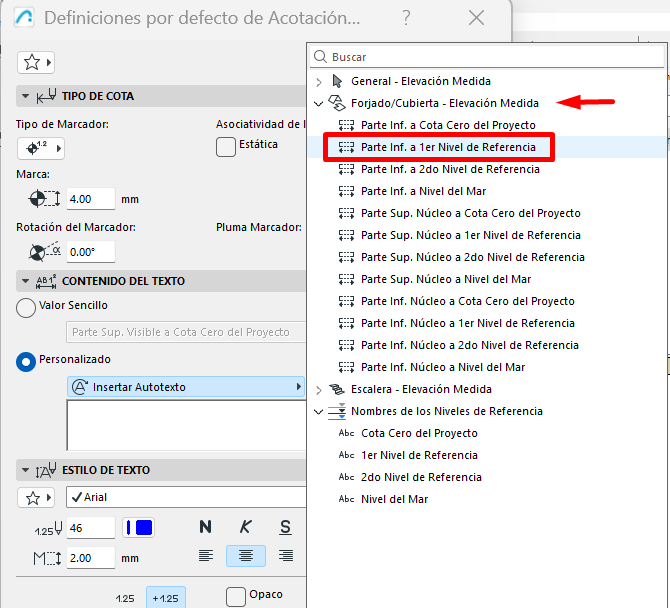Image resolution: width=670 pixels, height=608 pixels.
Task: Enable the Estática checkbox
Action: point(226,147)
